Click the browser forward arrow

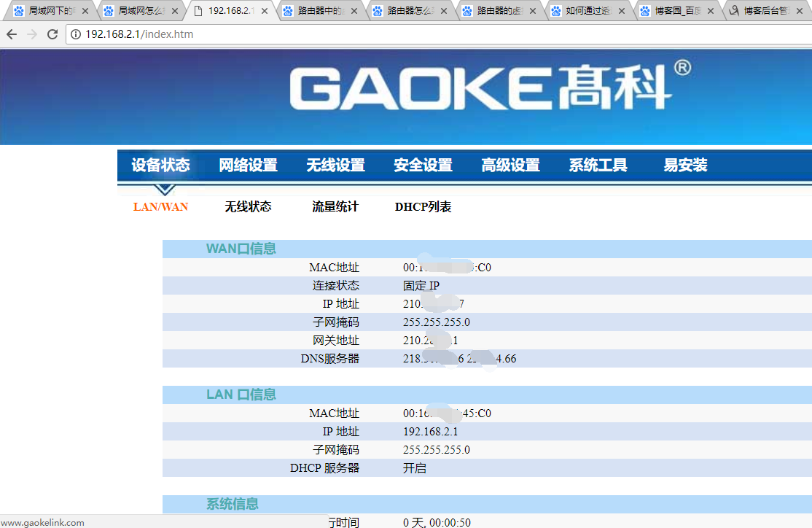coord(32,34)
